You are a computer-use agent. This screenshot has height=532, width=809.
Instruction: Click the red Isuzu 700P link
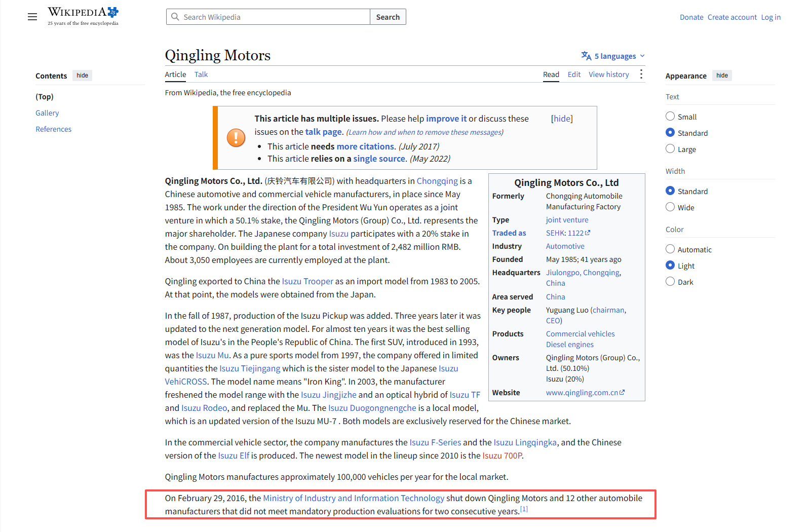[502, 455]
